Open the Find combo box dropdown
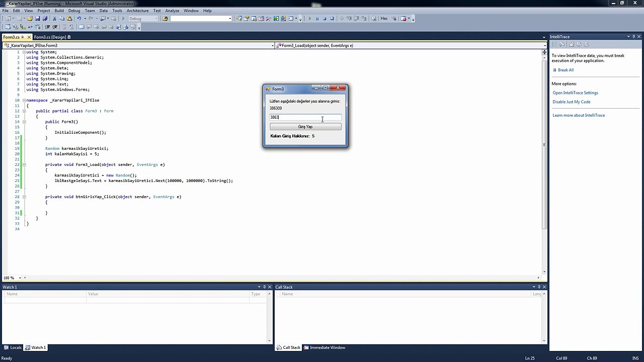Viewport: 644px width, 362px height. [x=230, y=19]
